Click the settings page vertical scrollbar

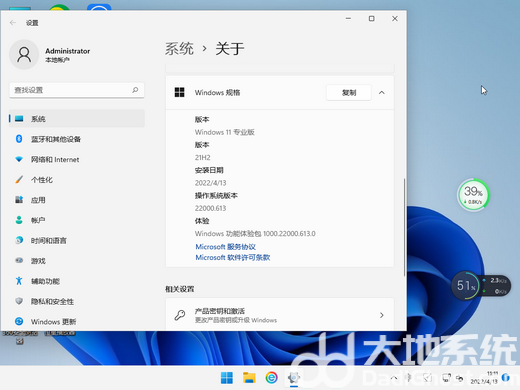click(x=404, y=227)
